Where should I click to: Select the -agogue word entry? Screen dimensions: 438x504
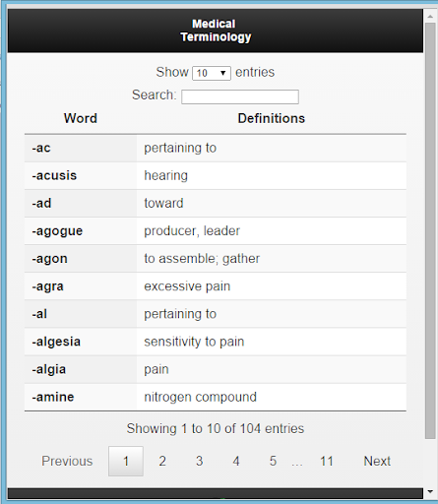click(57, 231)
